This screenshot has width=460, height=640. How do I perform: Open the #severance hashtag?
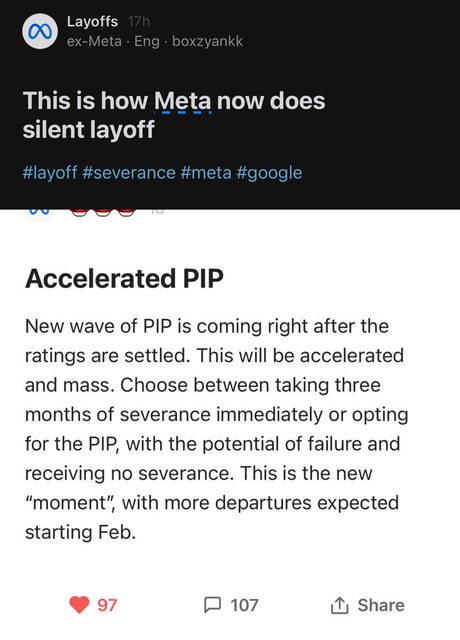pos(129,173)
